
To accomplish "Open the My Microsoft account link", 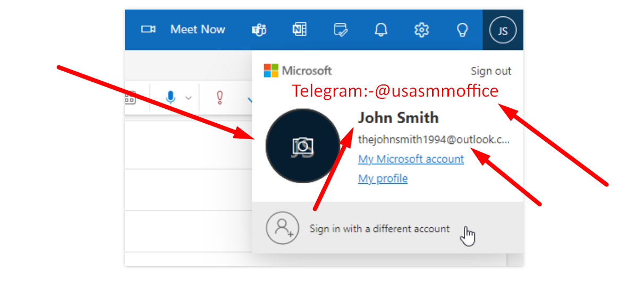I will [411, 159].
